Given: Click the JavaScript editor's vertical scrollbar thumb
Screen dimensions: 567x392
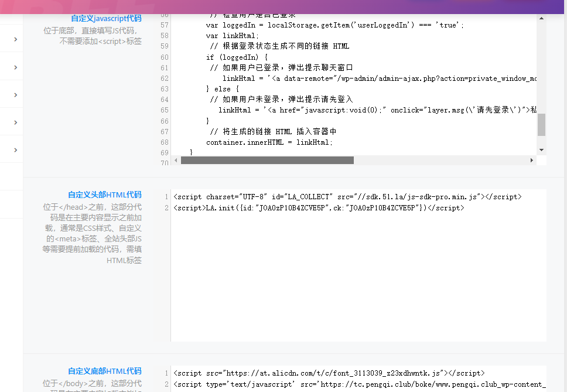Looking at the screenshot, I should point(541,124).
